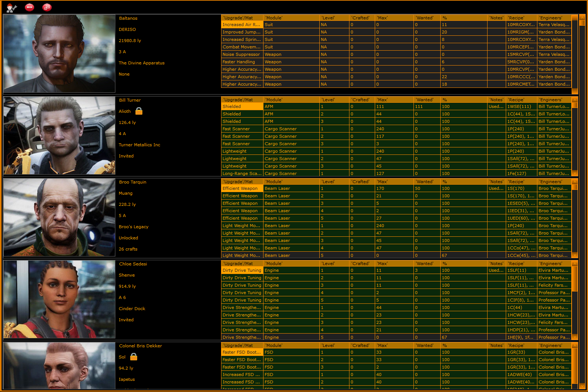Sort Colonel Bris Dekker table by 'Notes' header
This screenshot has width=588, height=392.
pyautogui.click(x=496, y=345)
